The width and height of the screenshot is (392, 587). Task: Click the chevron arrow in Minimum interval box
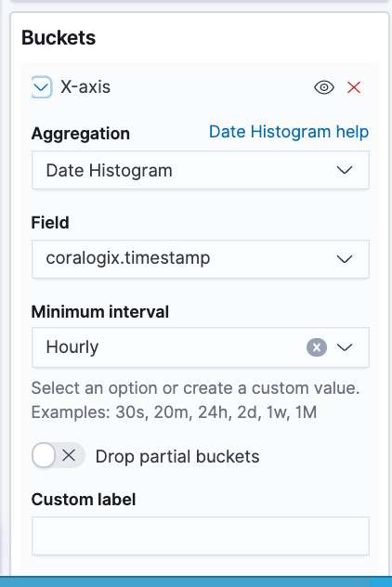(x=345, y=347)
